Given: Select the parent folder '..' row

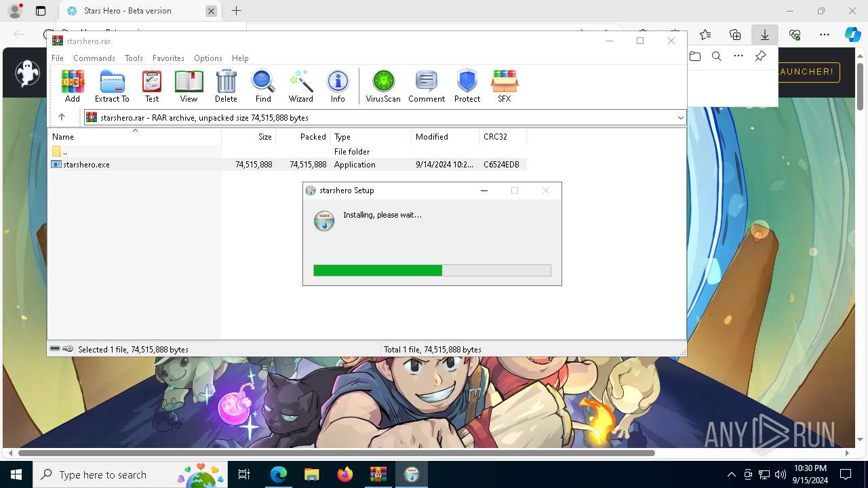Looking at the screenshot, I should 288,152.
